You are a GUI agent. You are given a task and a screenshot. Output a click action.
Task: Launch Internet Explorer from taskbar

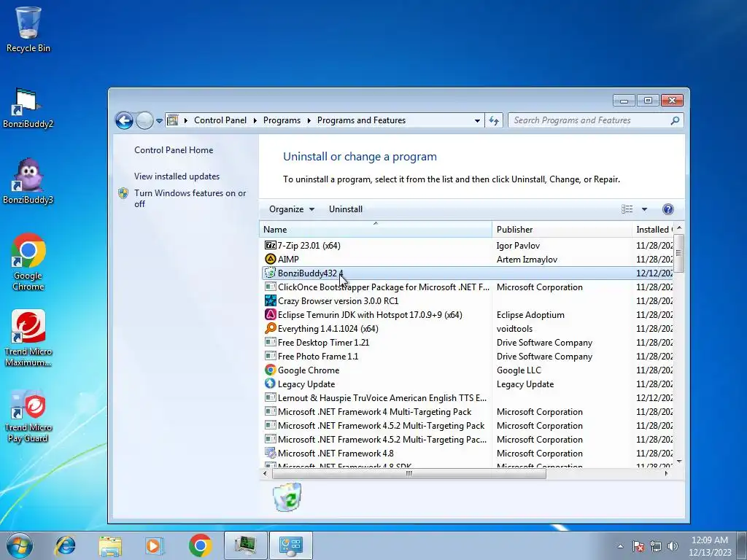coord(65,545)
